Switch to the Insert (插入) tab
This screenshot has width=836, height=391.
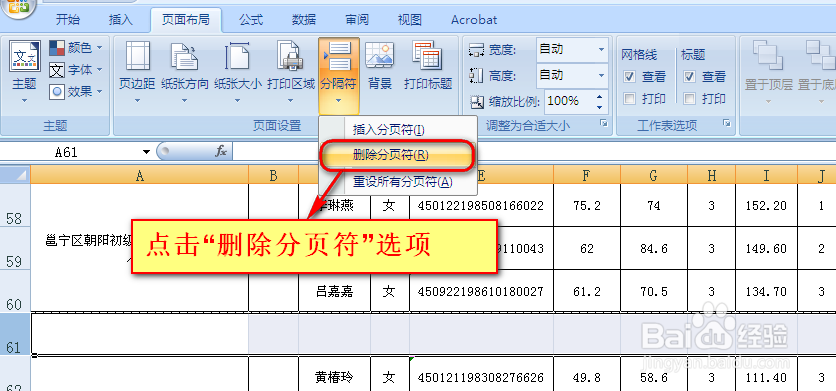coord(120,20)
